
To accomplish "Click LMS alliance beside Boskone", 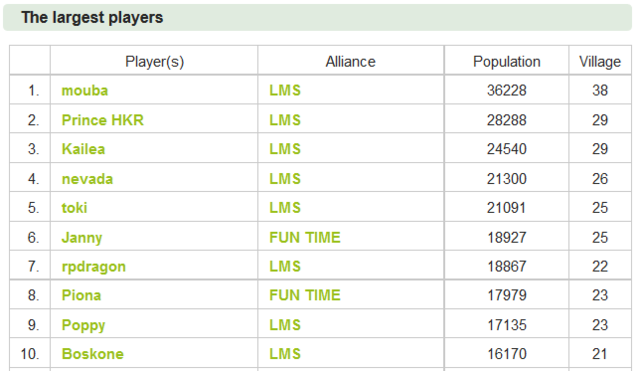I will pyautogui.click(x=285, y=354).
